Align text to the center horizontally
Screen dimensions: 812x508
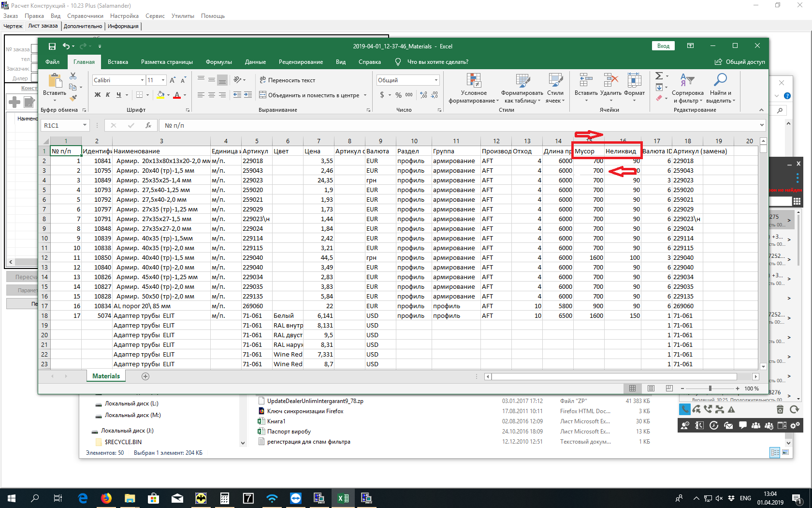point(212,95)
